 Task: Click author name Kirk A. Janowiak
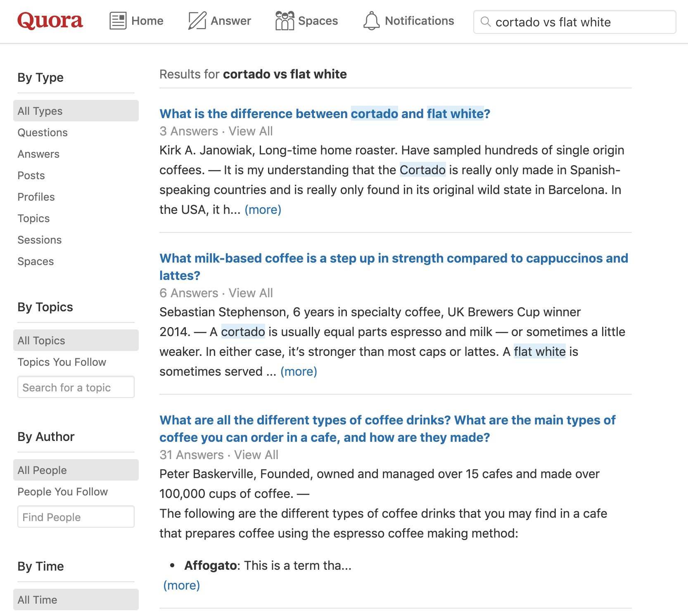pos(206,150)
